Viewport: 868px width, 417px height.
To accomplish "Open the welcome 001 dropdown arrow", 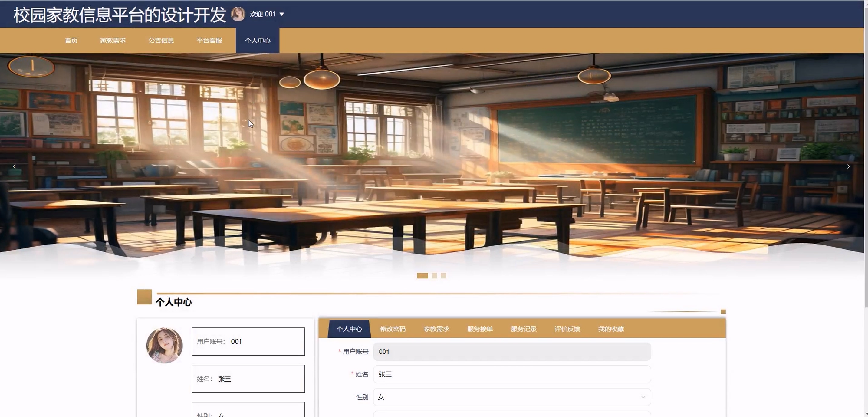I will [282, 14].
